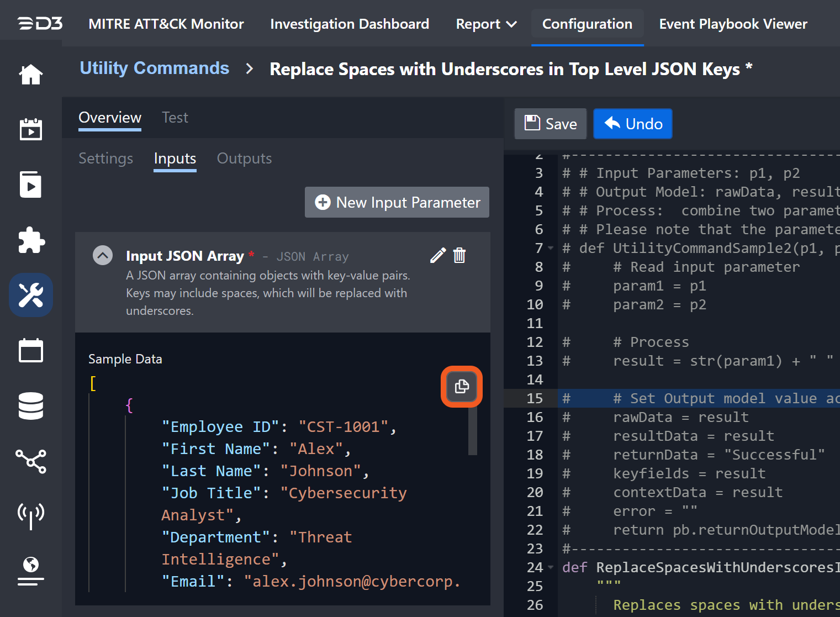Open the Report dropdown menu

click(x=486, y=24)
